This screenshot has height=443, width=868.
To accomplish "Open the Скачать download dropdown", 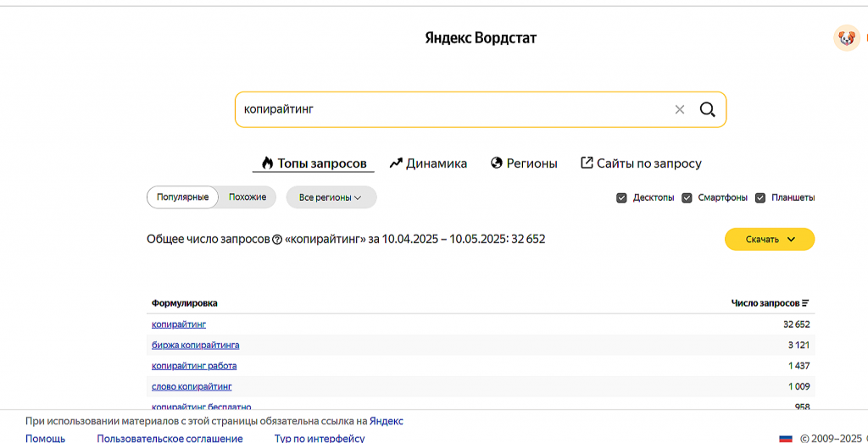I will (770, 239).
